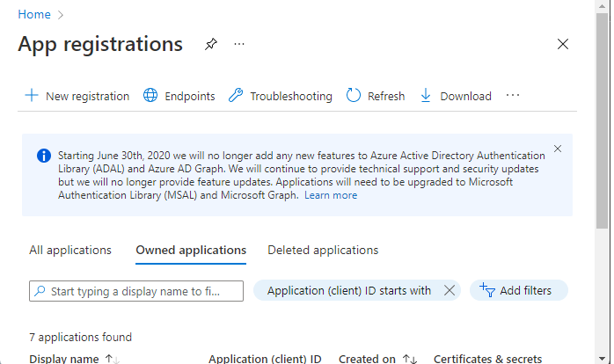Viewport: 614px width, 364px height.
Task: Click the scrollbar up arrow
Action: 603,6
